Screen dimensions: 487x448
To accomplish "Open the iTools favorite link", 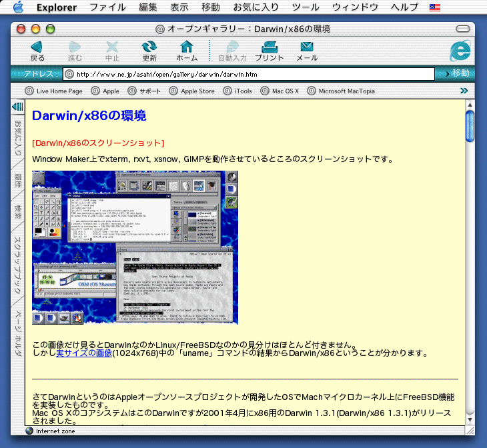I will point(237,91).
